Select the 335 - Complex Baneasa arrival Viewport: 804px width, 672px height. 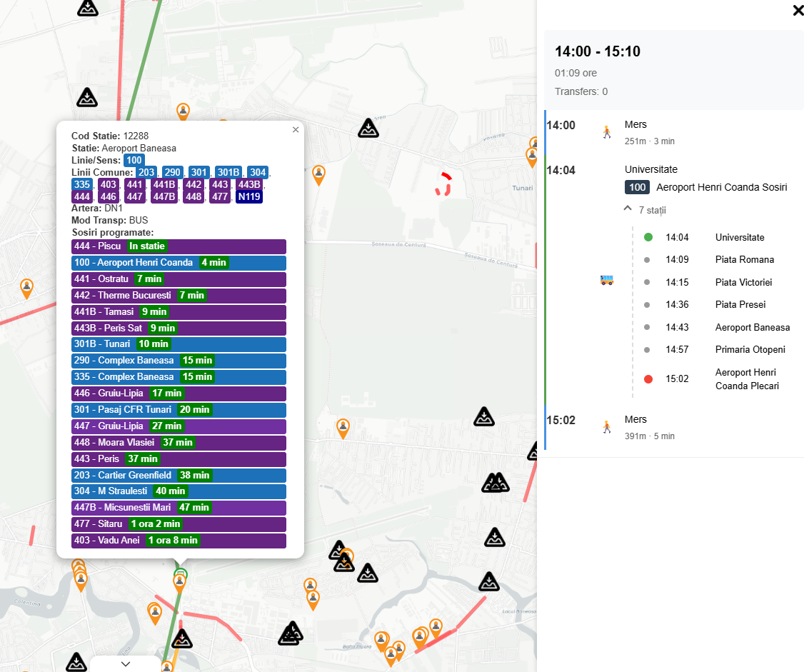[x=179, y=377]
